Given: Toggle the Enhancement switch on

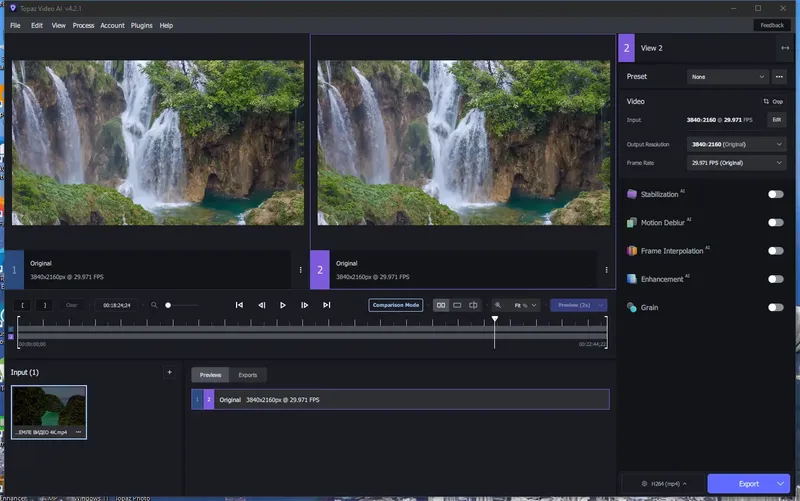Looking at the screenshot, I should pos(775,279).
